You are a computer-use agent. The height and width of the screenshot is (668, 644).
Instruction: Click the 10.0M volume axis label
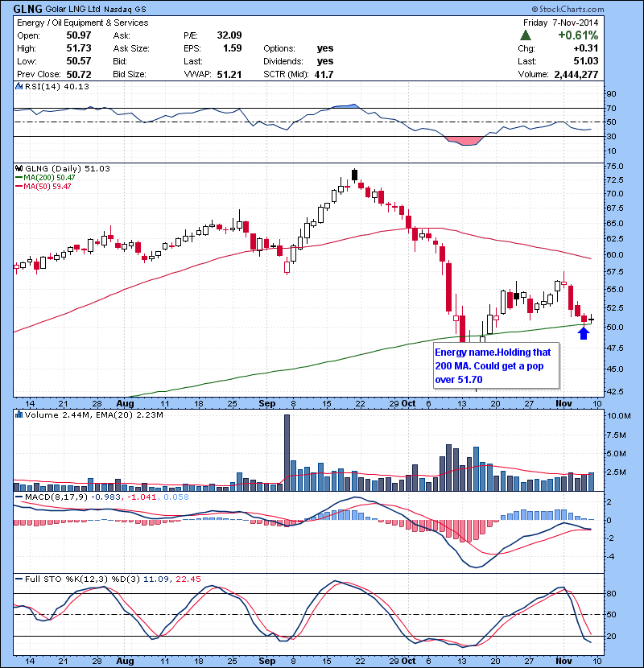[x=618, y=416]
